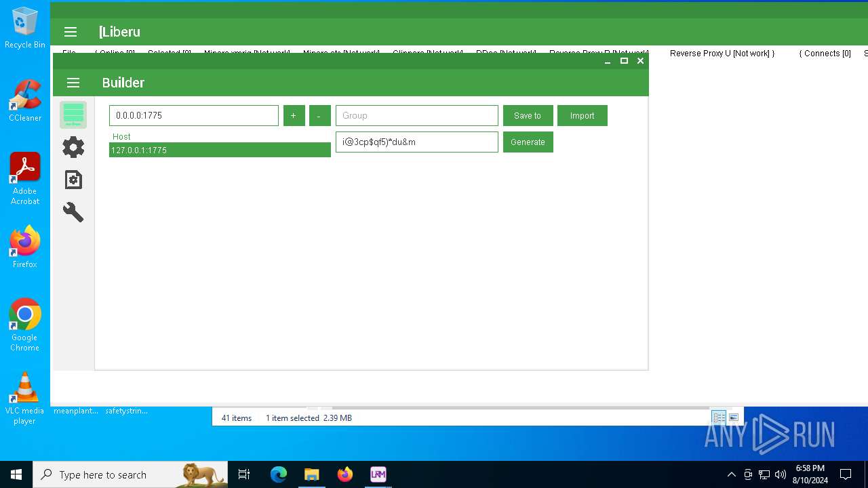
Task: Open Firefox desktop shortcut
Action: [x=25, y=247]
